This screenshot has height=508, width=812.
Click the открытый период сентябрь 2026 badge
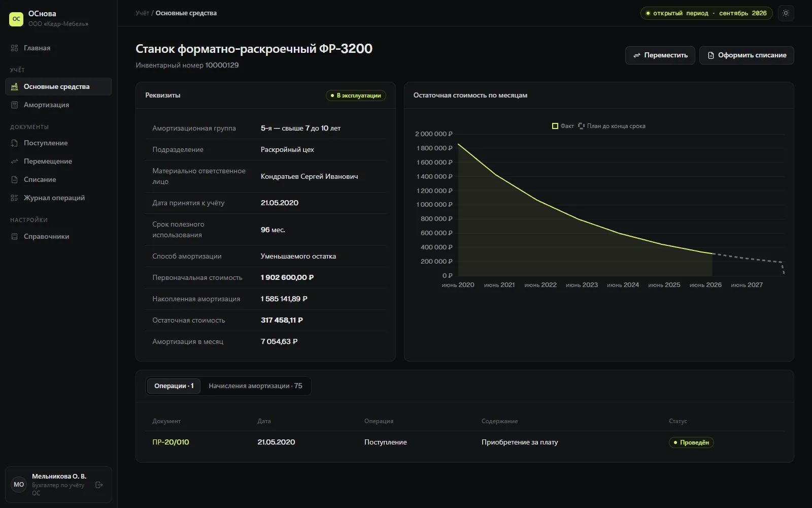(x=706, y=13)
